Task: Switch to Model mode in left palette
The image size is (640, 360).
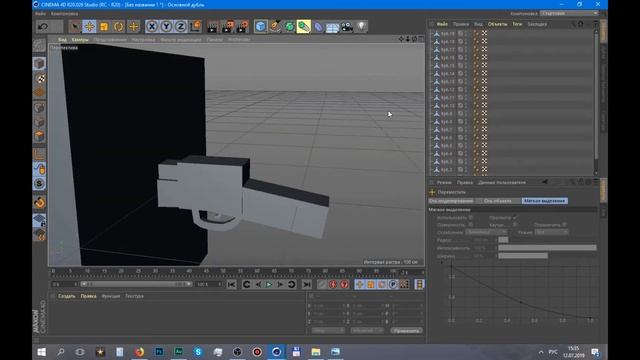Action: pyautogui.click(x=39, y=63)
